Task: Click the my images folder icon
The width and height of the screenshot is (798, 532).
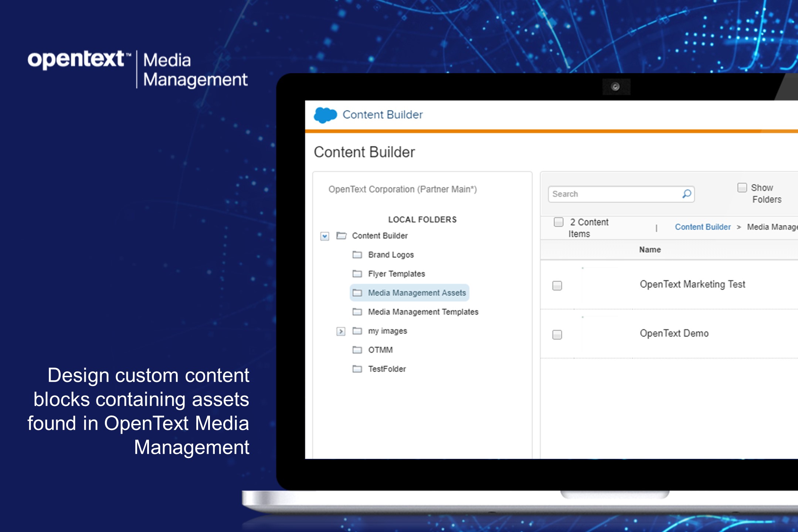Action: (357, 331)
